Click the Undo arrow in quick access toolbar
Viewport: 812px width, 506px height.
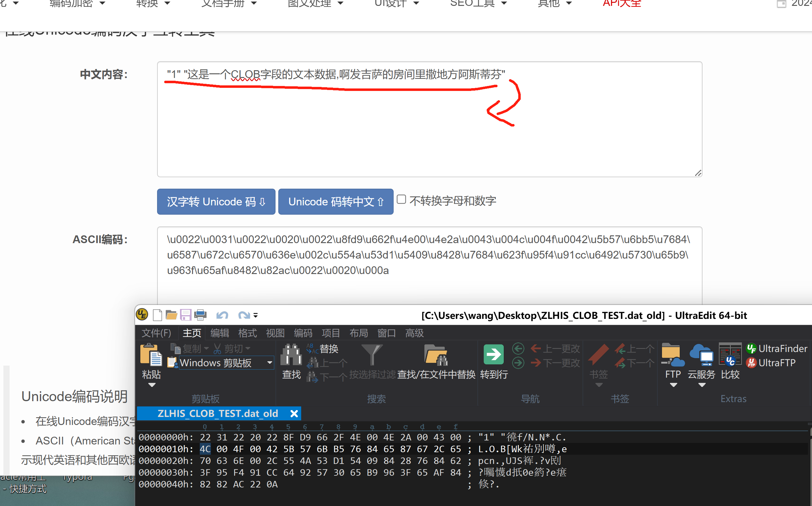click(222, 315)
